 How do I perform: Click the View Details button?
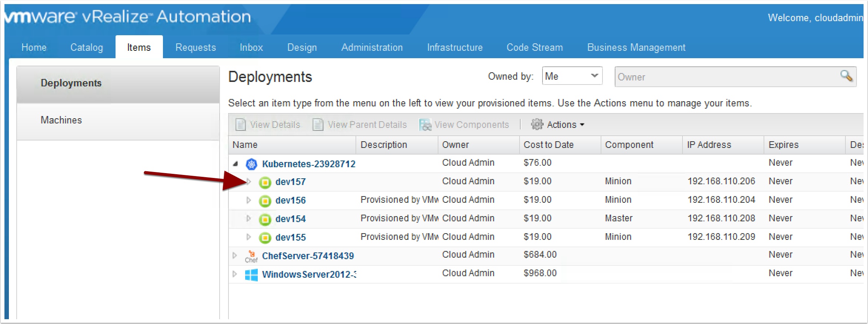(268, 125)
